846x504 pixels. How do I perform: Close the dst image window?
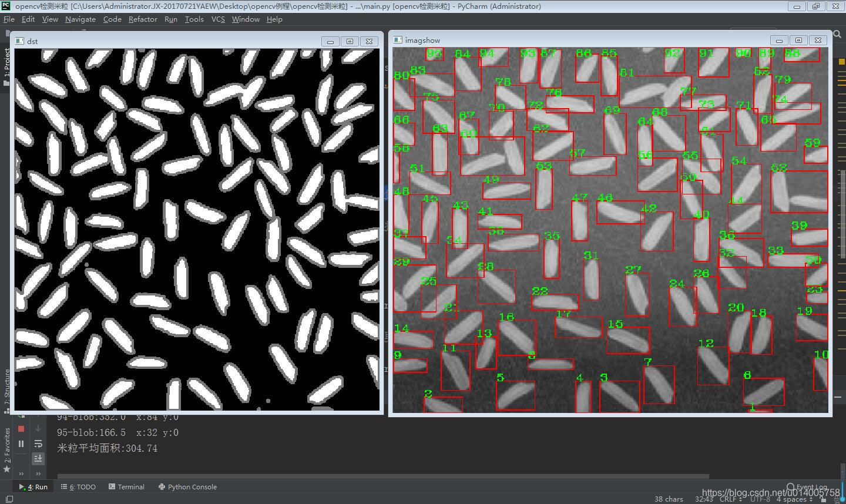(369, 41)
